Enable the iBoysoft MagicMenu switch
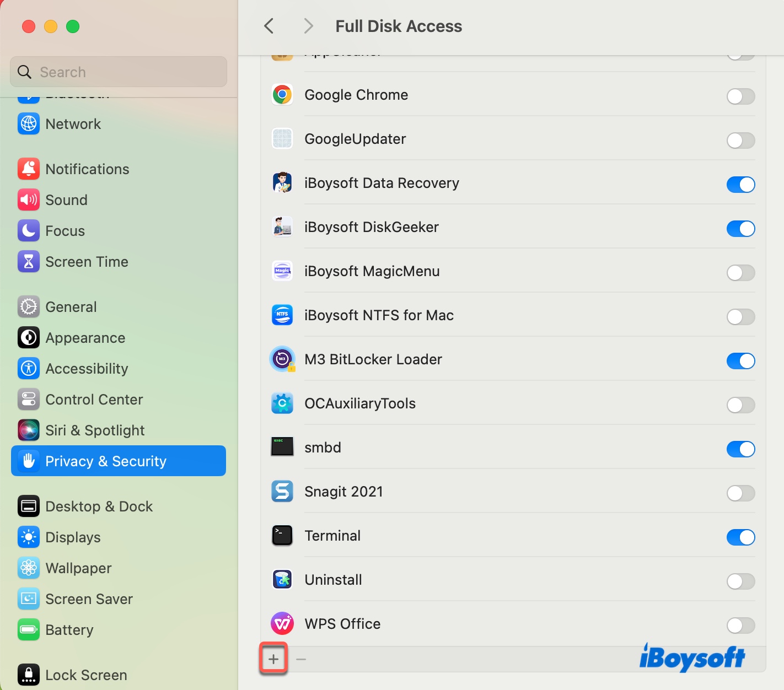 [740, 273]
